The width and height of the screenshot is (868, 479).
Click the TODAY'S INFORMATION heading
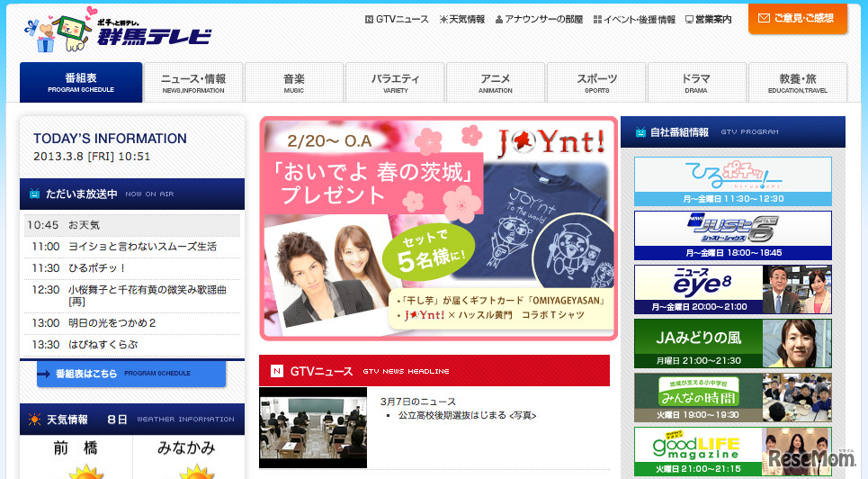[110, 139]
